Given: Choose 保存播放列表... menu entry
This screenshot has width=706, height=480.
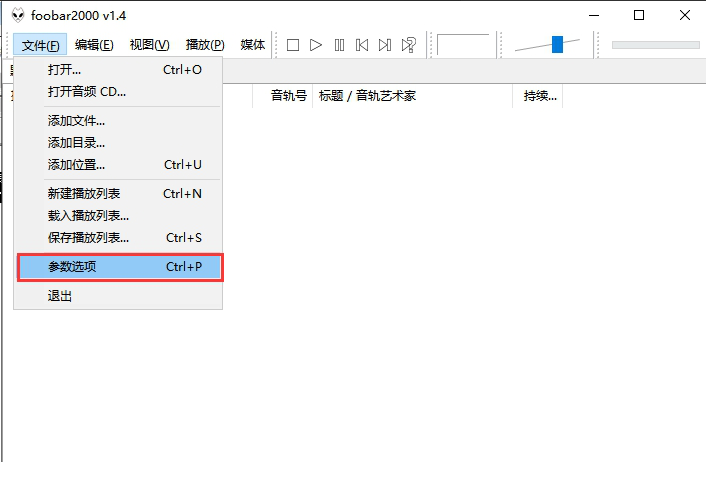Looking at the screenshot, I should [x=119, y=238].
